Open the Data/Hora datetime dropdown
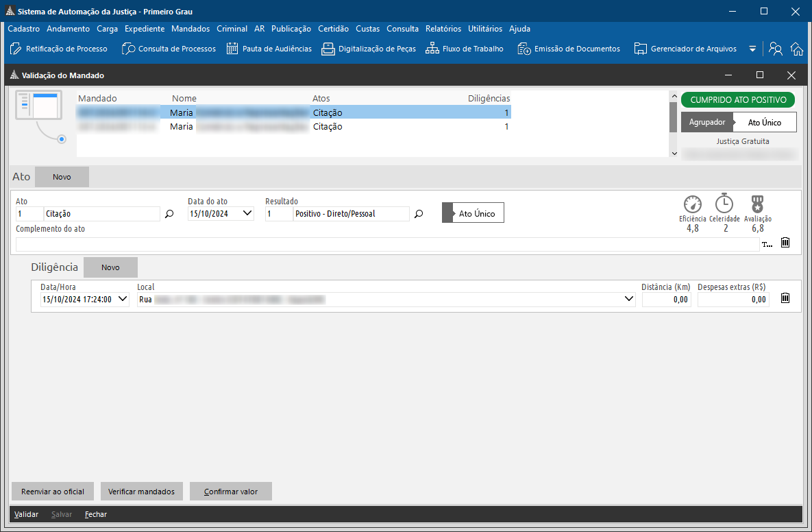The image size is (812, 532). (x=123, y=300)
